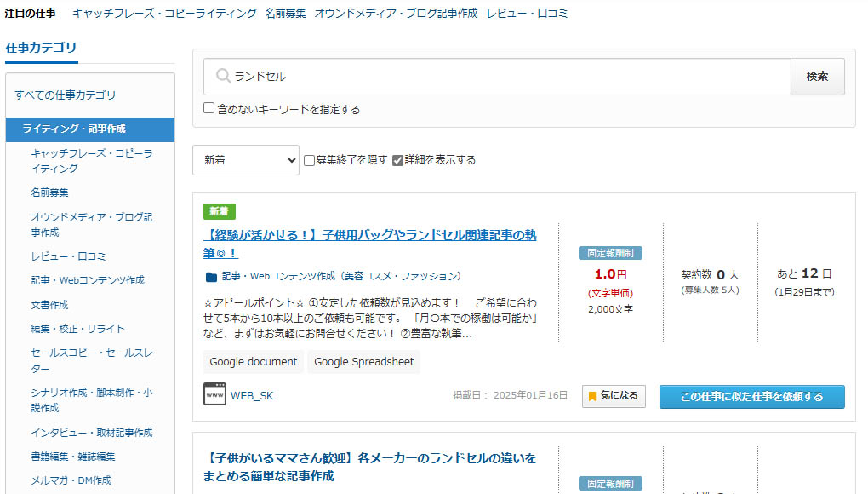The height and width of the screenshot is (494, 868).
Task: Select sidebar シナリオ作成・脚本制作・小説作成 subcategory
Action: [x=92, y=399]
